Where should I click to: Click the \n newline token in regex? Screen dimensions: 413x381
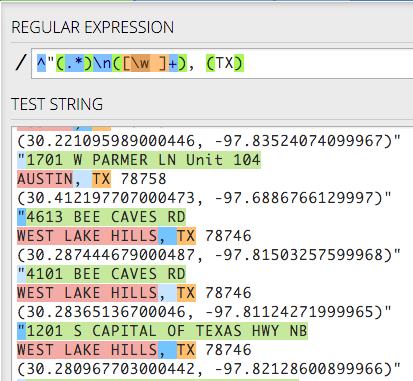pyautogui.click(x=102, y=63)
